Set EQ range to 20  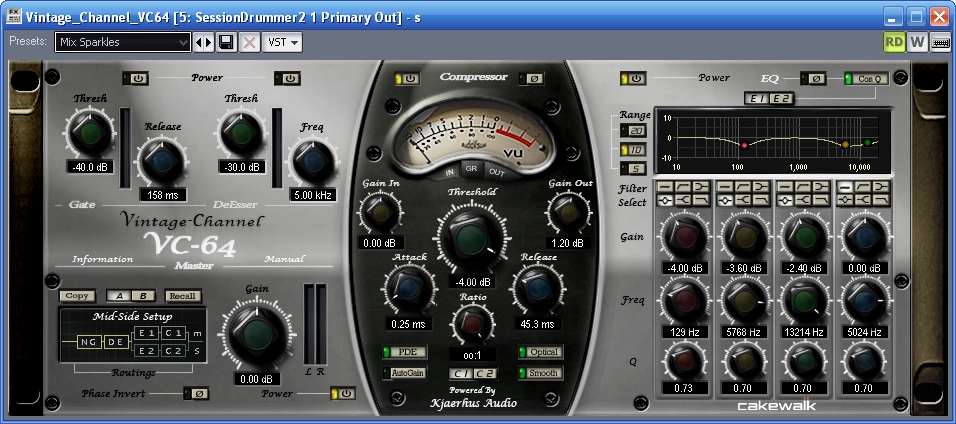coord(633,131)
